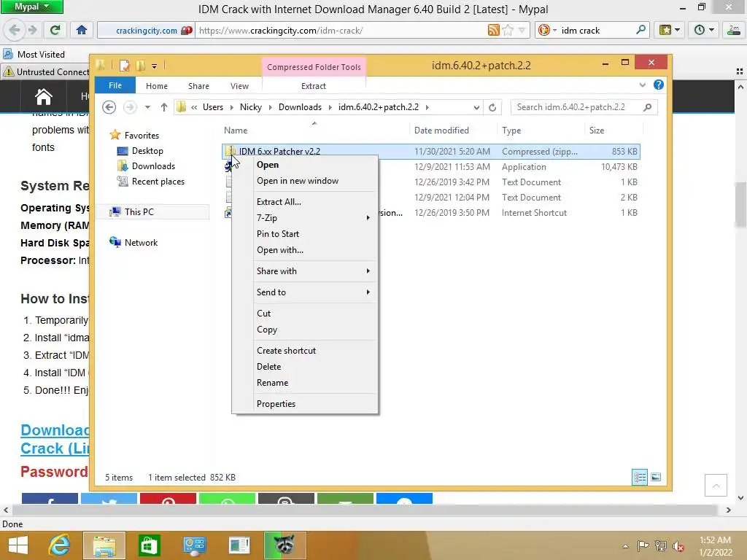Click the Most Visited bookmarks button
The height and width of the screenshot is (560, 747).
tap(34, 54)
